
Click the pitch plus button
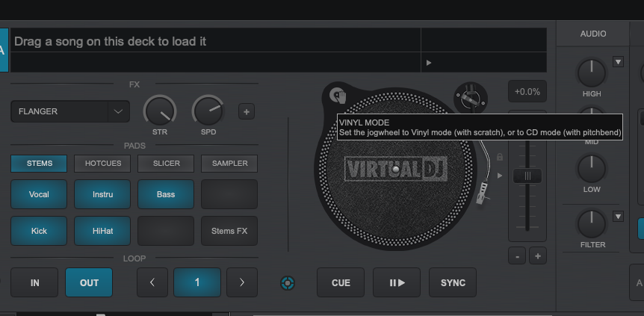(x=538, y=257)
